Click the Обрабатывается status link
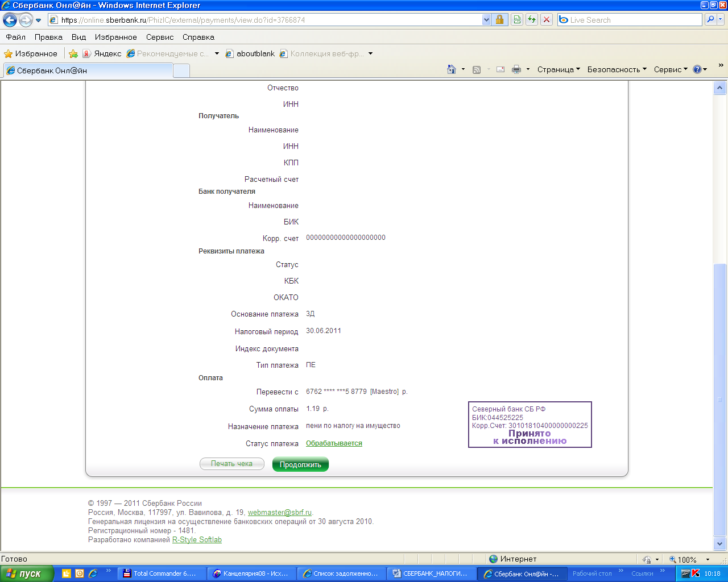728x582 pixels. point(334,443)
